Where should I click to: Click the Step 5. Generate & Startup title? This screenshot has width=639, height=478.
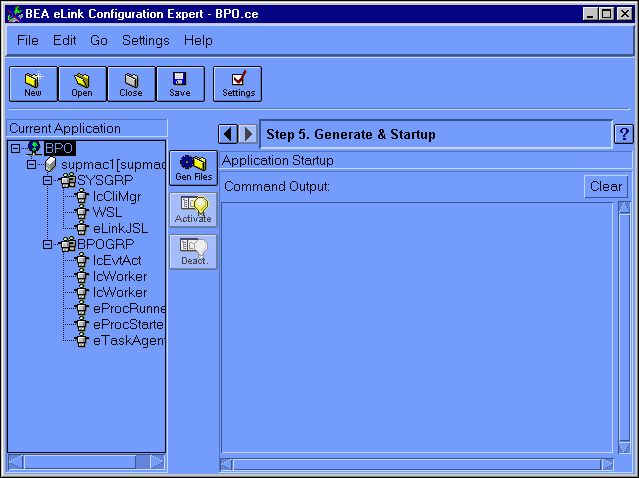coord(351,134)
